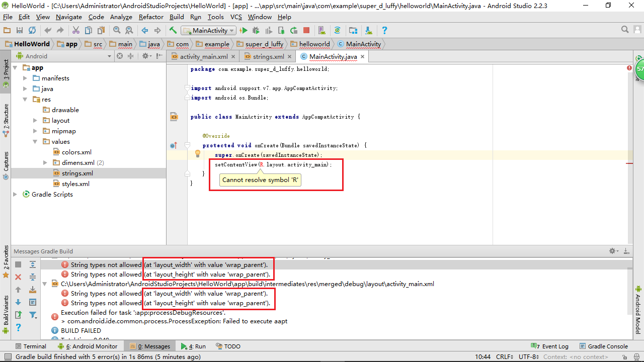
Task: Expand the mipmap folder
Action: (35, 131)
